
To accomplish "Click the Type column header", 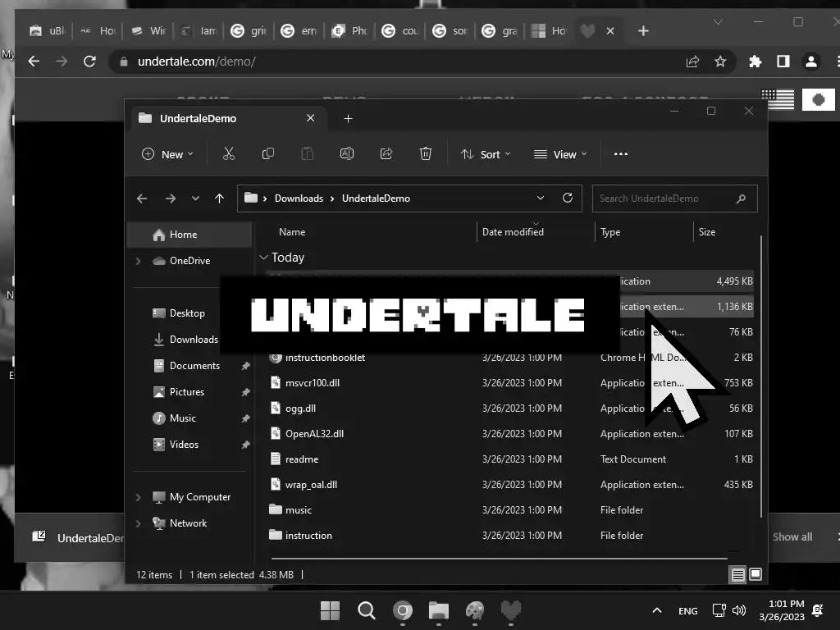I will (x=610, y=232).
